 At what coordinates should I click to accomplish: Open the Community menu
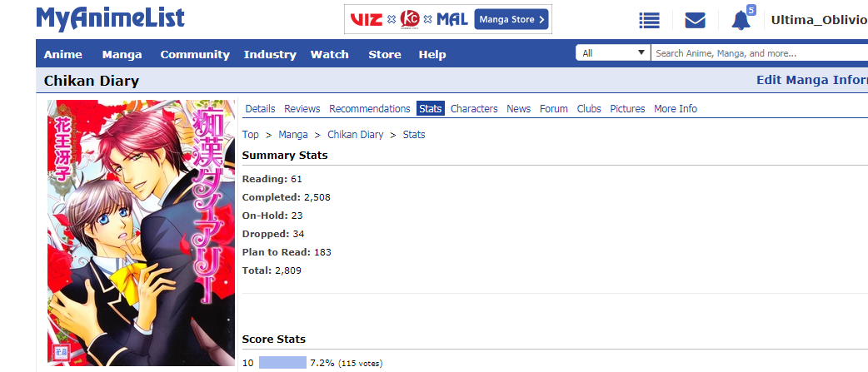click(195, 54)
